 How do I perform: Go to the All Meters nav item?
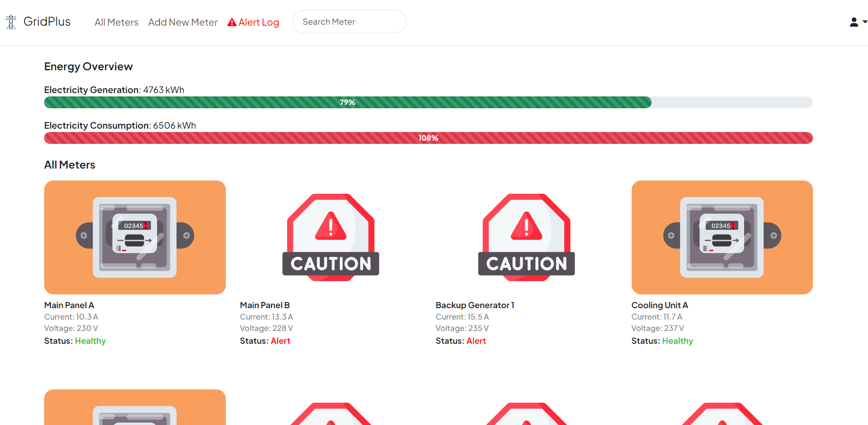(x=116, y=22)
